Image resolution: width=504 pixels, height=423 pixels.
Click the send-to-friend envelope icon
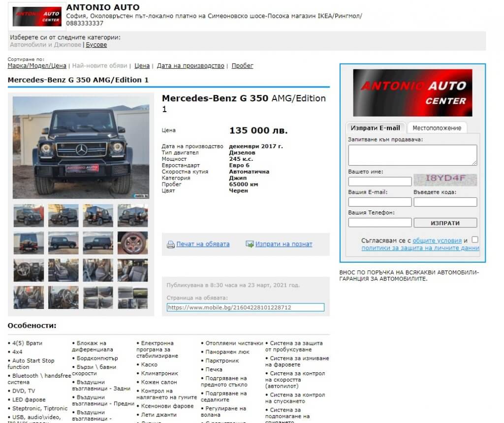point(250,244)
